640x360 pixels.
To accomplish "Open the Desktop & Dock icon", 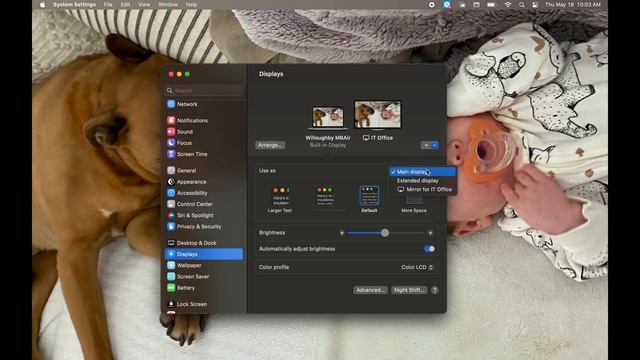I will [x=171, y=243].
